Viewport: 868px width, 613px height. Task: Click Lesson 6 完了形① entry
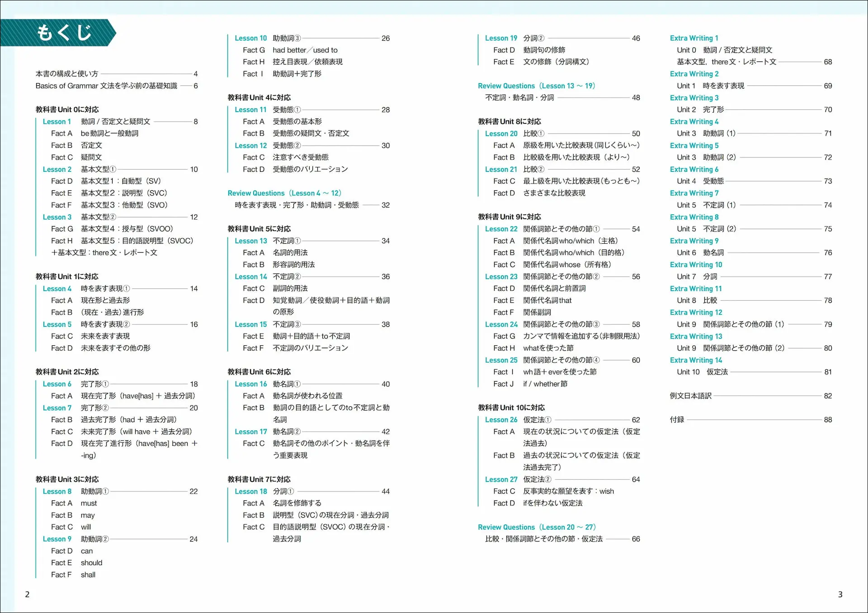coord(57,384)
